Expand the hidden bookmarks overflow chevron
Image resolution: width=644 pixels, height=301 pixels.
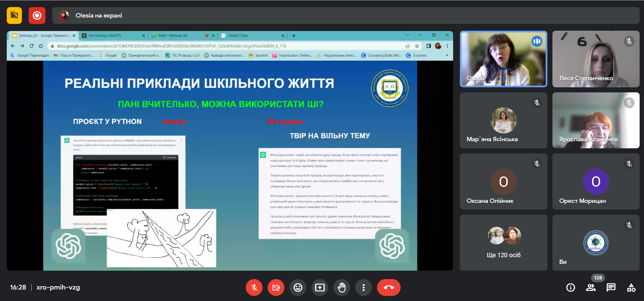[447, 55]
